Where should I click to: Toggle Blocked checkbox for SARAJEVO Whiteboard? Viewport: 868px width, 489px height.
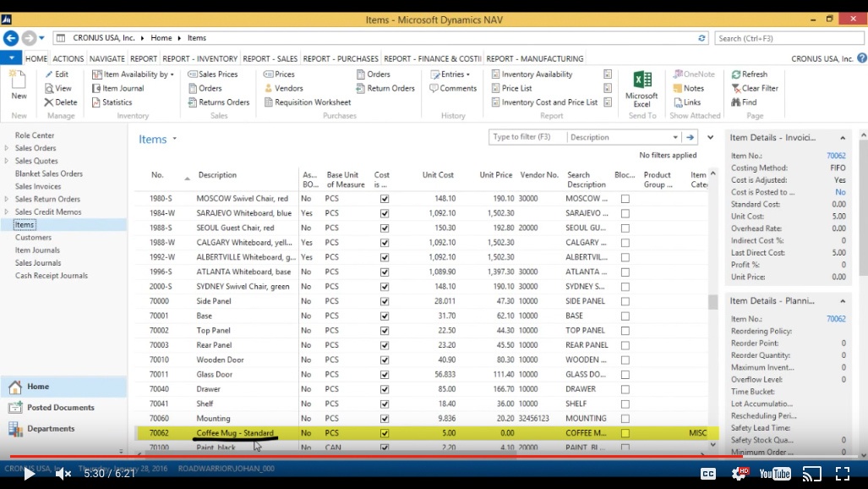(x=625, y=213)
